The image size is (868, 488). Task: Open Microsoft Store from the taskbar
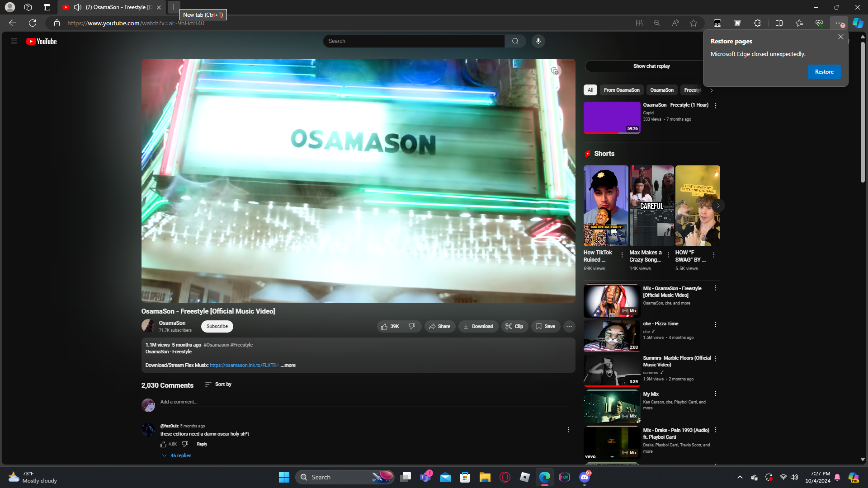[465, 477]
